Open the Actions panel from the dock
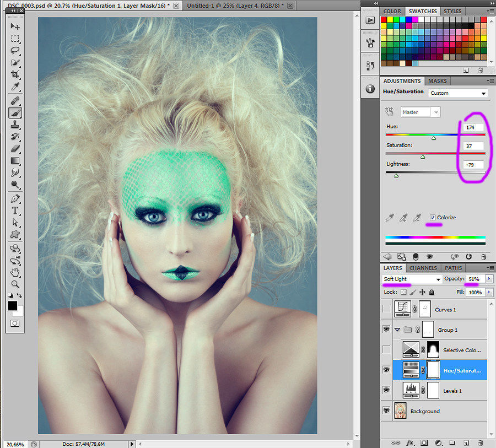This screenshot has height=448, width=496. [x=370, y=20]
